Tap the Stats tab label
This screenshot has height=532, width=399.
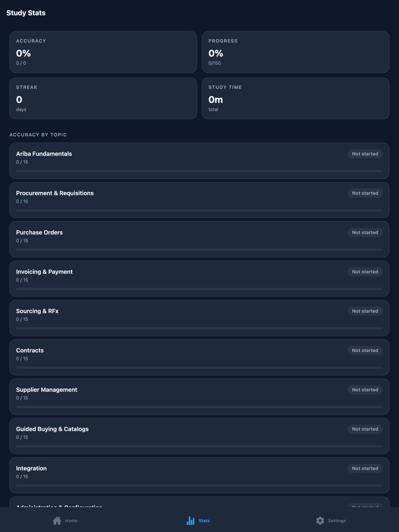coord(204,521)
